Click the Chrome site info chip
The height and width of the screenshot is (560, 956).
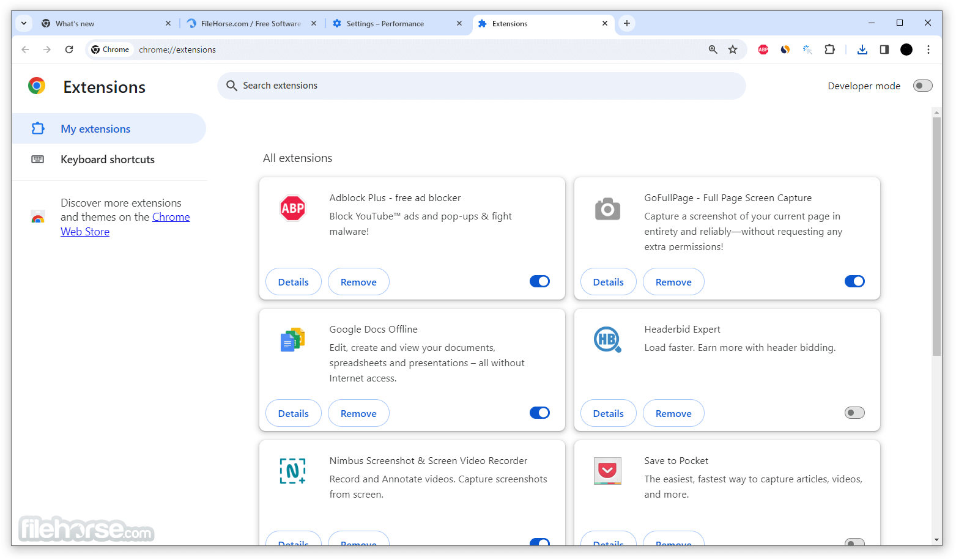[111, 50]
